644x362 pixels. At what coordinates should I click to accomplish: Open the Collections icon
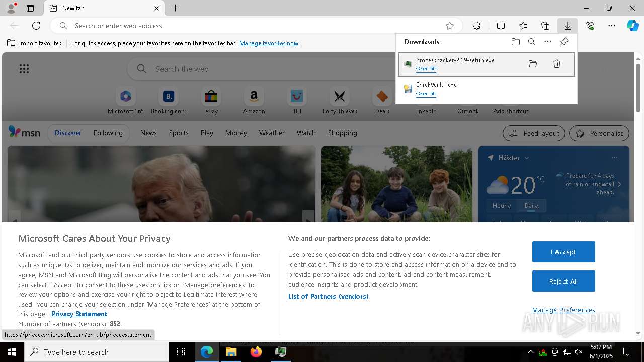point(545,26)
